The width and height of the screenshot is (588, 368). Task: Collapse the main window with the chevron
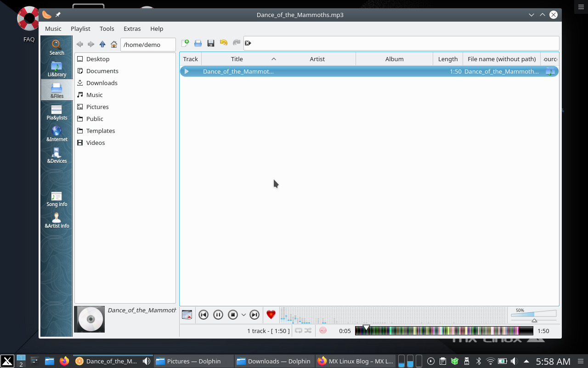click(x=531, y=15)
